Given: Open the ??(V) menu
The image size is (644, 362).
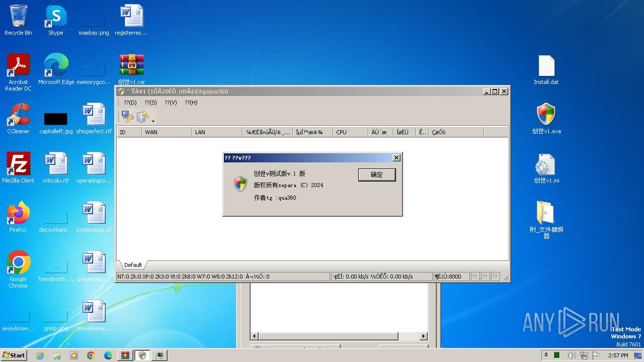Looking at the screenshot, I should [x=171, y=103].
